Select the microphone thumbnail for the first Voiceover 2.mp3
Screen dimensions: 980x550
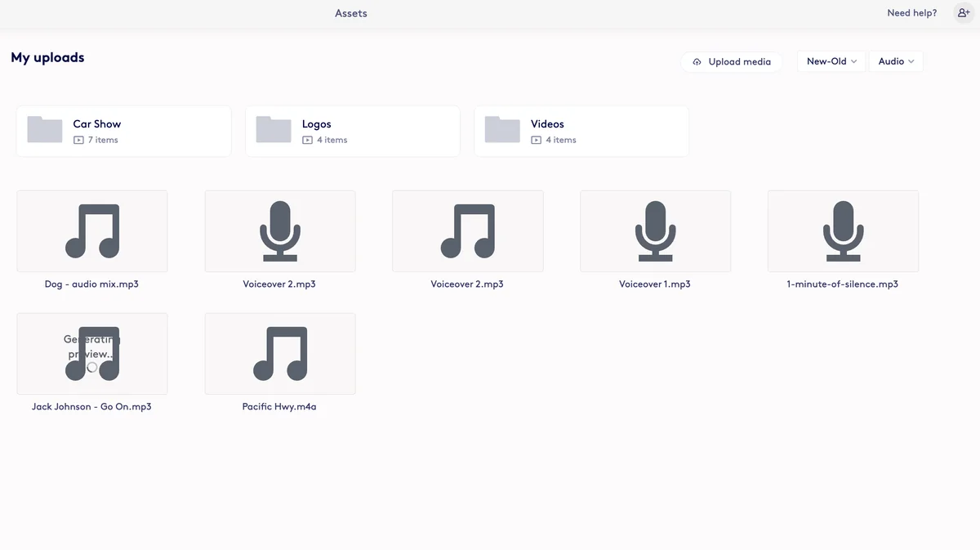tap(280, 230)
